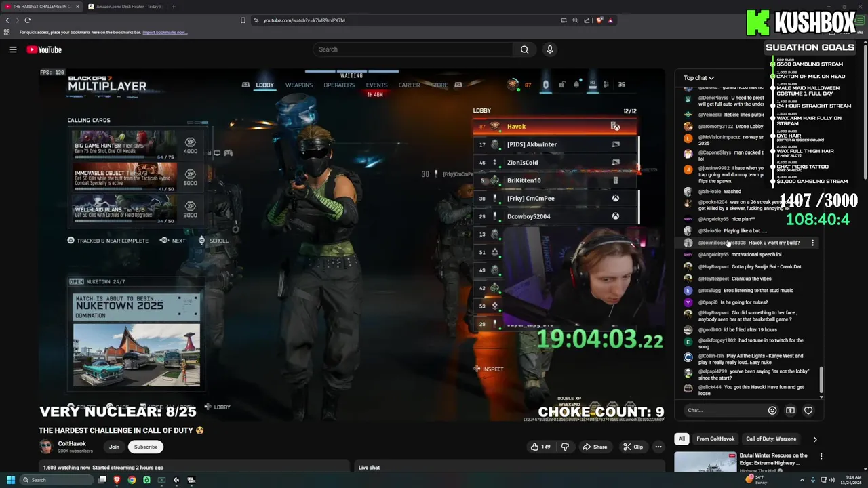Click the live chat scrollbar
This screenshot has width=868, height=488.
point(821,381)
